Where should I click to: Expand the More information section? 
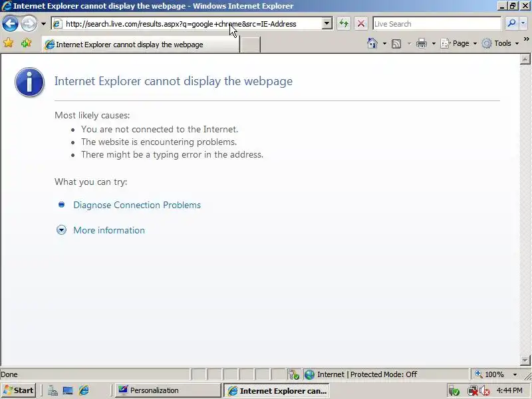61,230
